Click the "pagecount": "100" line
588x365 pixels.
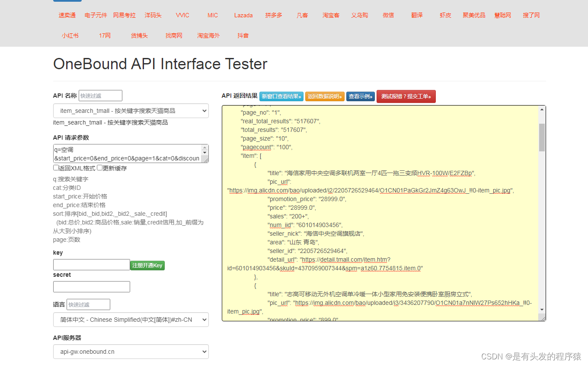click(x=267, y=147)
